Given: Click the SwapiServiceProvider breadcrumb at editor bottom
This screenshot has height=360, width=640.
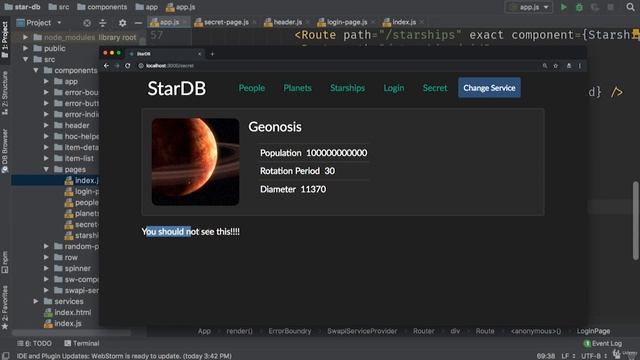Looking at the screenshot, I should point(362,331).
